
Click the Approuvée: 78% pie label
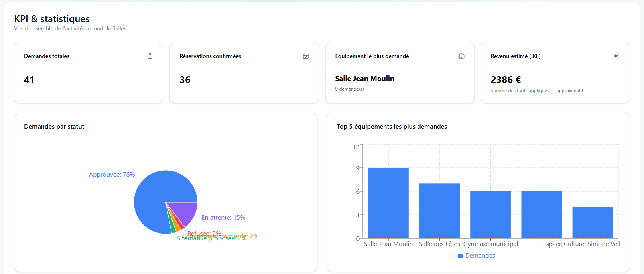pos(112,175)
